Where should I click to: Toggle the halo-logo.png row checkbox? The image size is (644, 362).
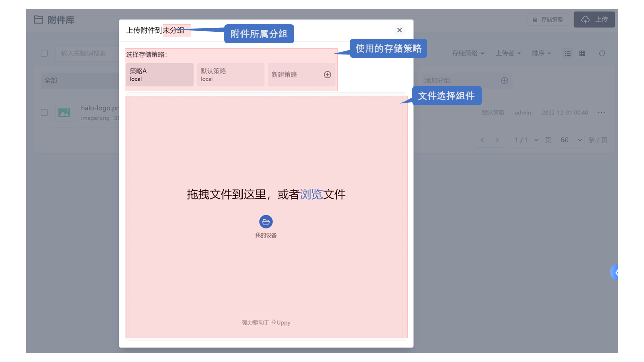44,113
